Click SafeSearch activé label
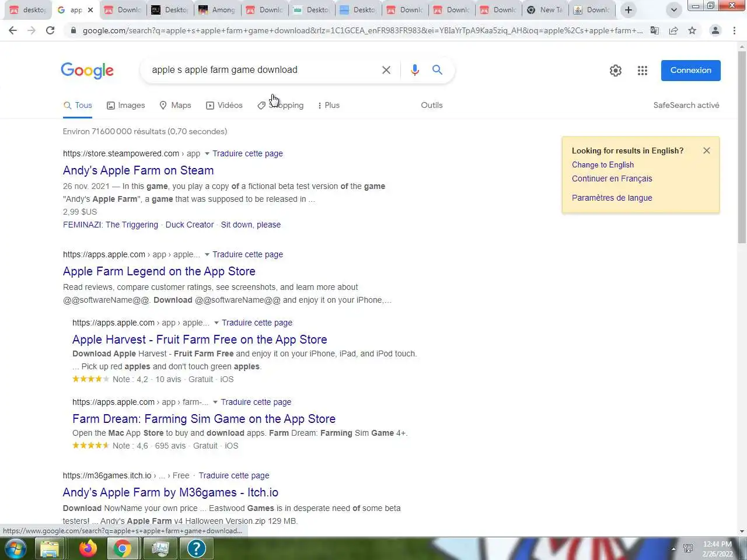This screenshot has width=747, height=560. click(686, 106)
